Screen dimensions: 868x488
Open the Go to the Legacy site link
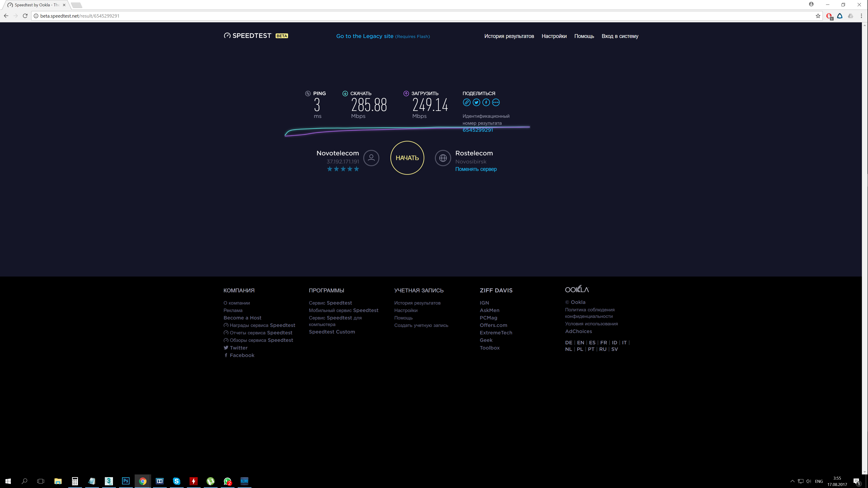coord(365,36)
